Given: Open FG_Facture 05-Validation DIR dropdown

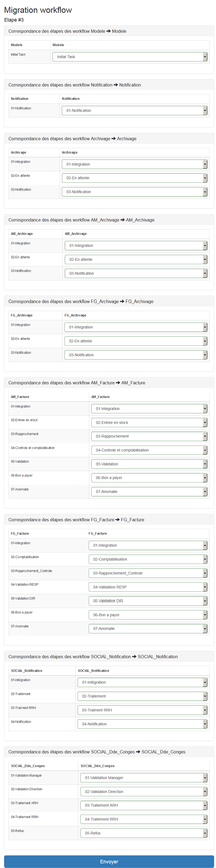Looking at the screenshot, I should 148,601.
